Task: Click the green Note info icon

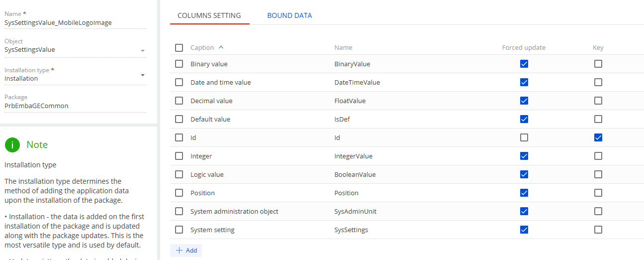Action: click(x=12, y=145)
